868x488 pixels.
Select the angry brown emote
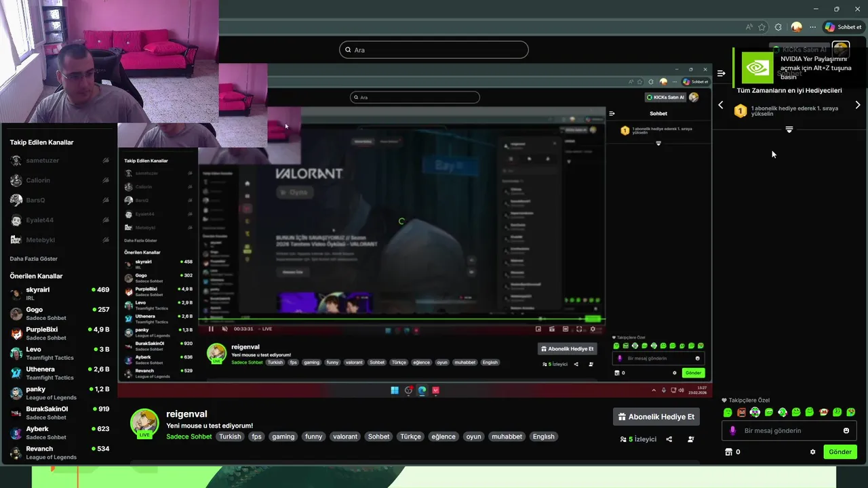[x=741, y=412]
